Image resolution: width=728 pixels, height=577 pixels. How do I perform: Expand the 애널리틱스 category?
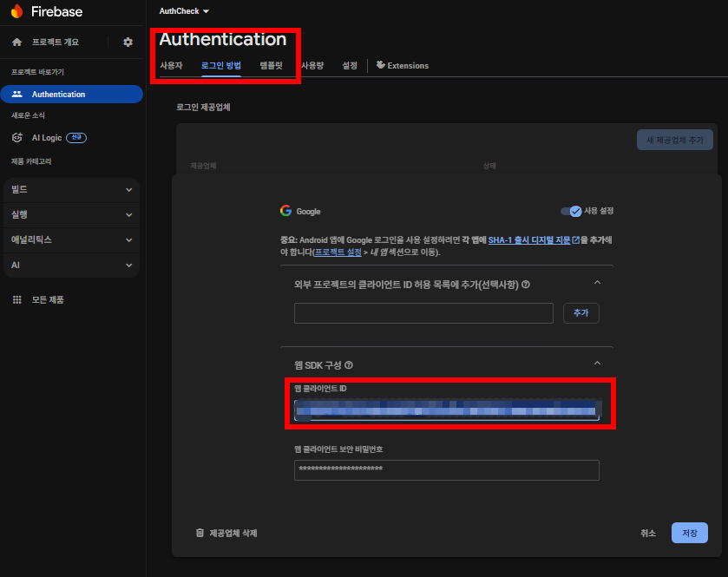[71, 240]
